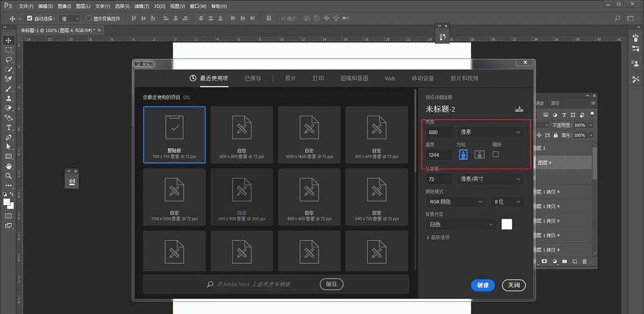Select the Lasso tool
The image size is (644, 314).
[x=9, y=60]
